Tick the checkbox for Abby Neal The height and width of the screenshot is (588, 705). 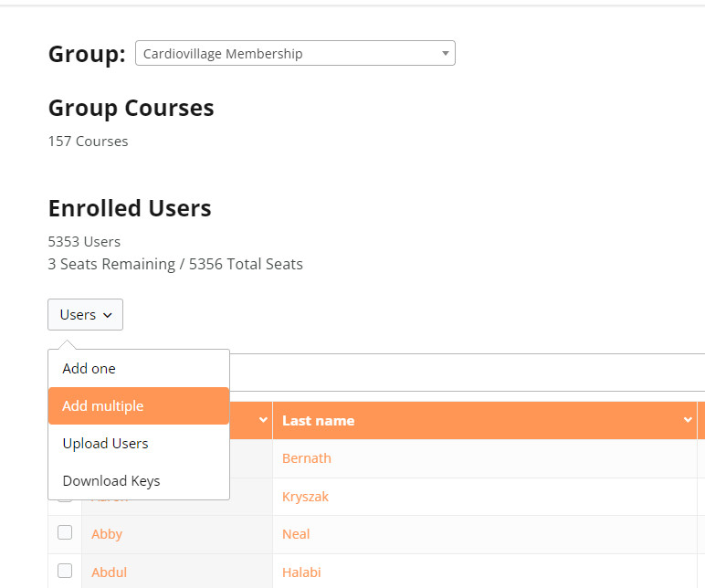(65, 532)
